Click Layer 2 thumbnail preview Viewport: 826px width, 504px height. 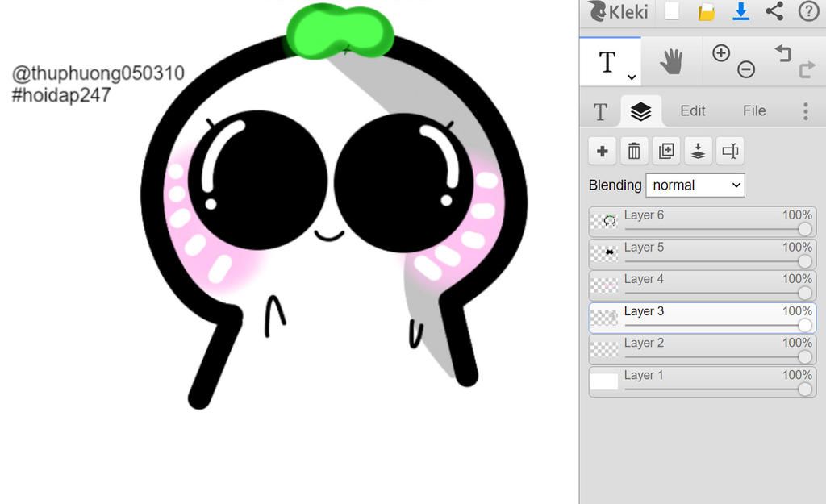tap(603, 350)
